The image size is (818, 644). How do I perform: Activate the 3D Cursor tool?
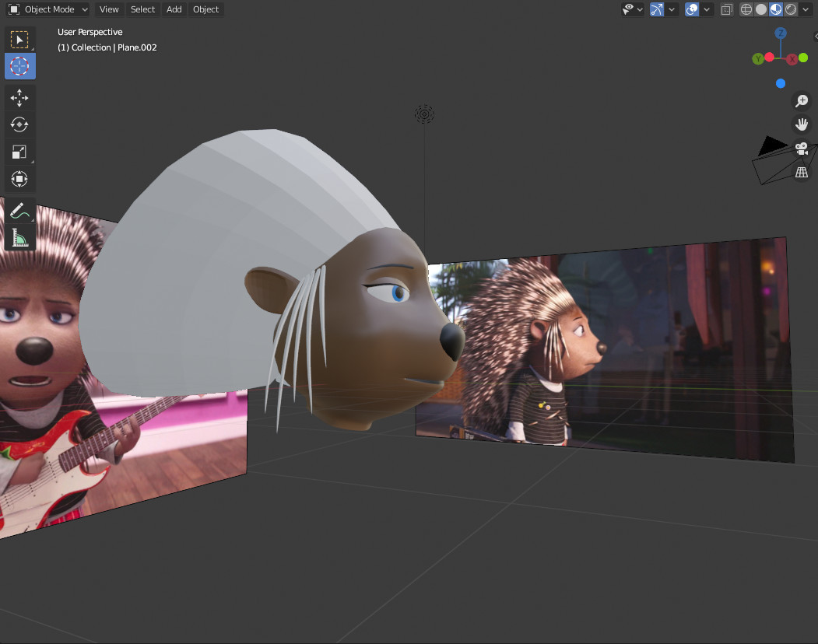pos(19,66)
